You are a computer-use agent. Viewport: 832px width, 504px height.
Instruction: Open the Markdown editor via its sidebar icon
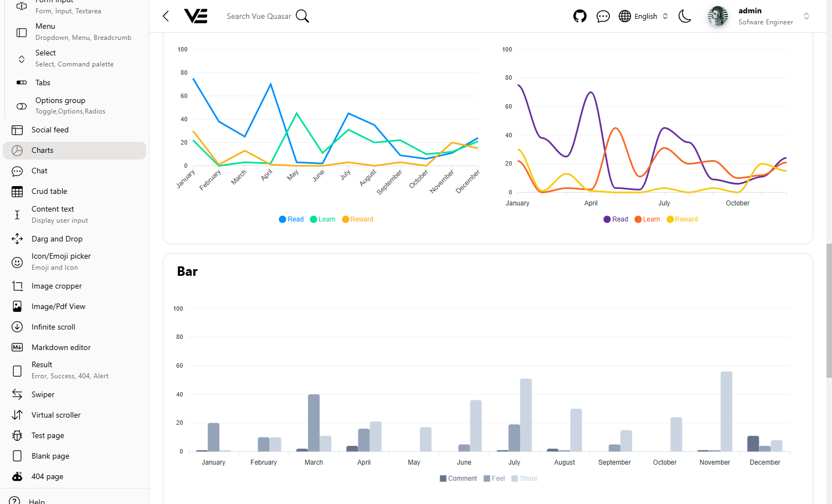click(x=17, y=347)
